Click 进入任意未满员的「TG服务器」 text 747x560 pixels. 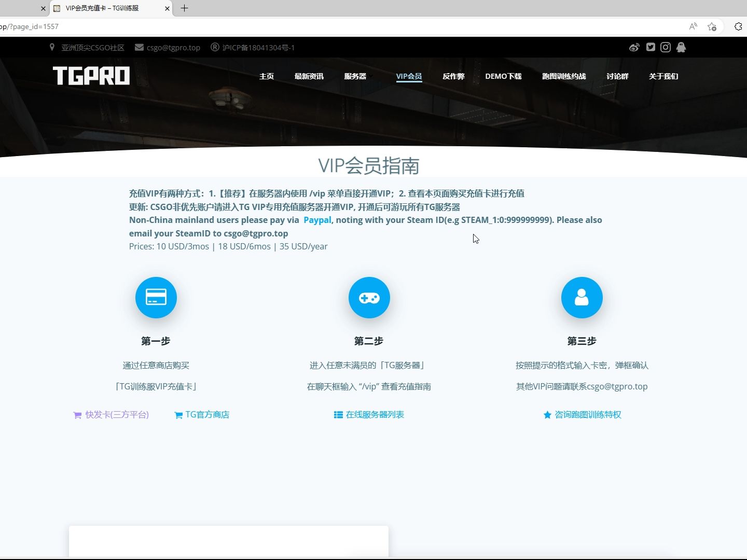(x=369, y=366)
